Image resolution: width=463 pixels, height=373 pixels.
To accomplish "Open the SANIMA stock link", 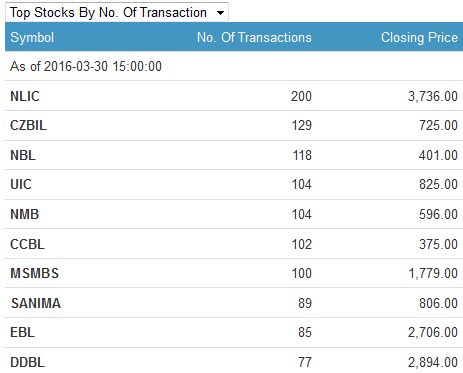I will point(36,303).
